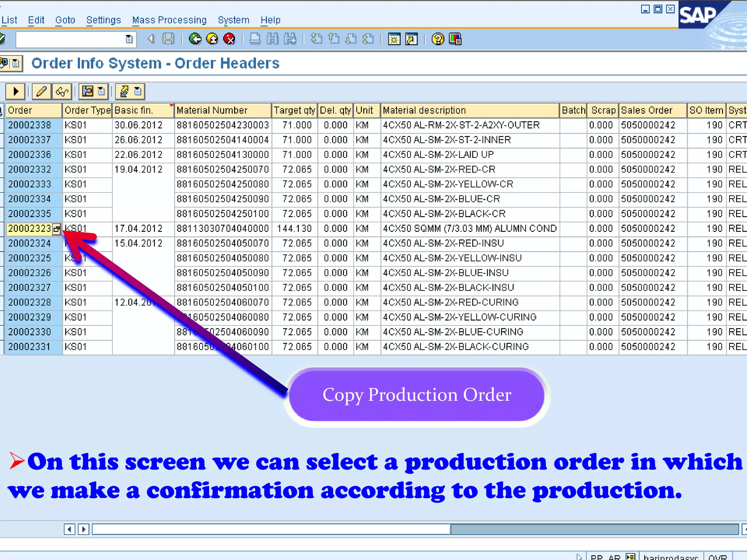Click the Enter green checkmark icon
The width and height of the screenshot is (747, 560).
2,39
